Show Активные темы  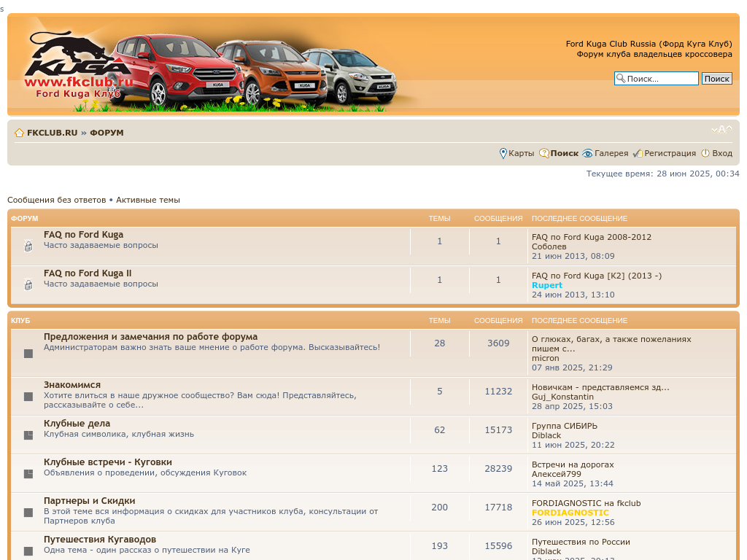pyautogui.click(x=148, y=200)
